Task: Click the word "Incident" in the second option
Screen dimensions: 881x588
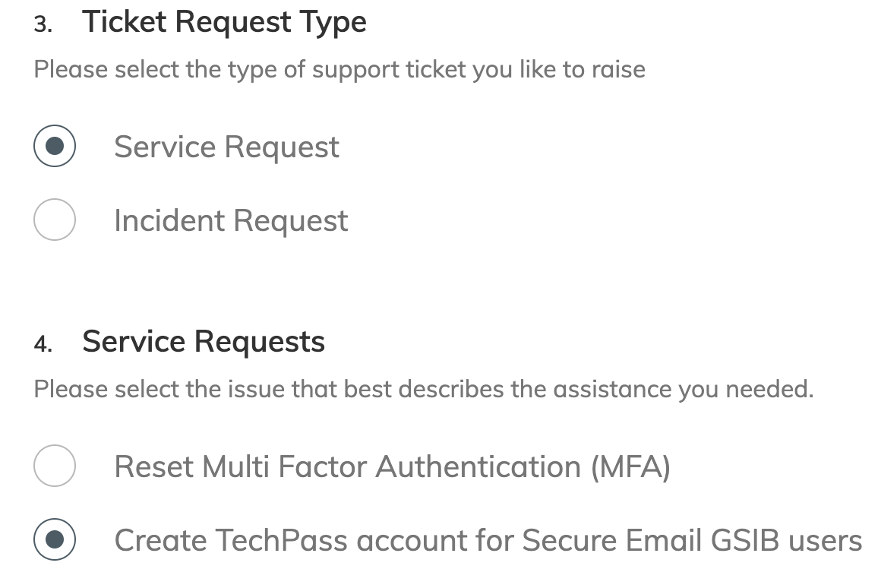Action: [x=169, y=220]
